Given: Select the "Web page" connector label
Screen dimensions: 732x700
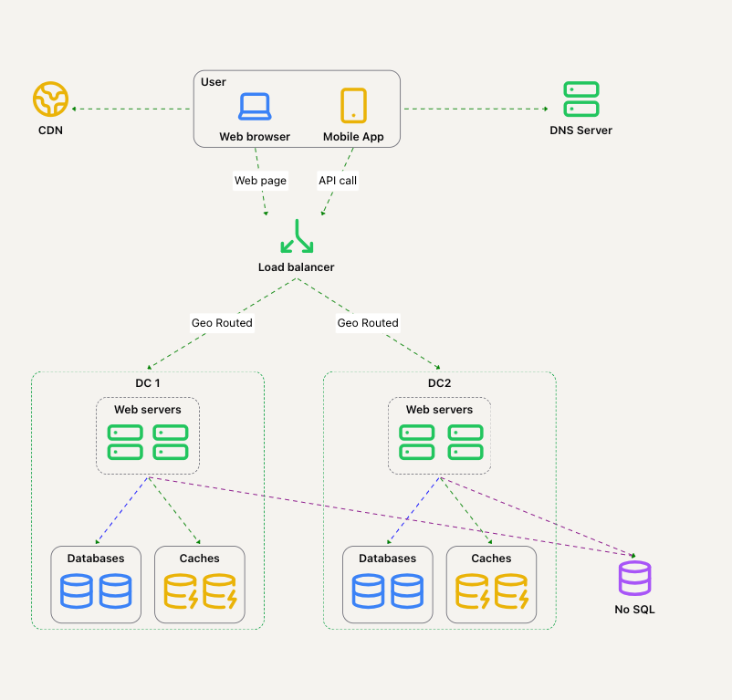Looking at the screenshot, I should [x=260, y=181].
